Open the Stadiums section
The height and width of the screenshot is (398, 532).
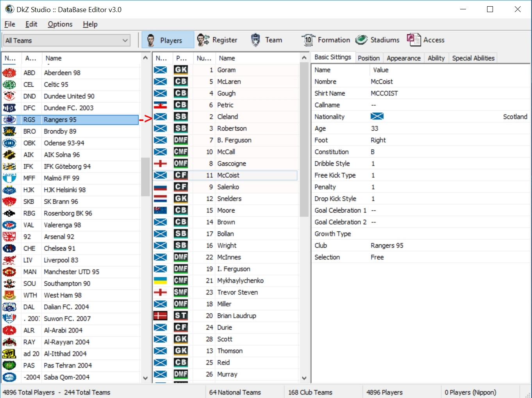pyautogui.click(x=377, y=40)
